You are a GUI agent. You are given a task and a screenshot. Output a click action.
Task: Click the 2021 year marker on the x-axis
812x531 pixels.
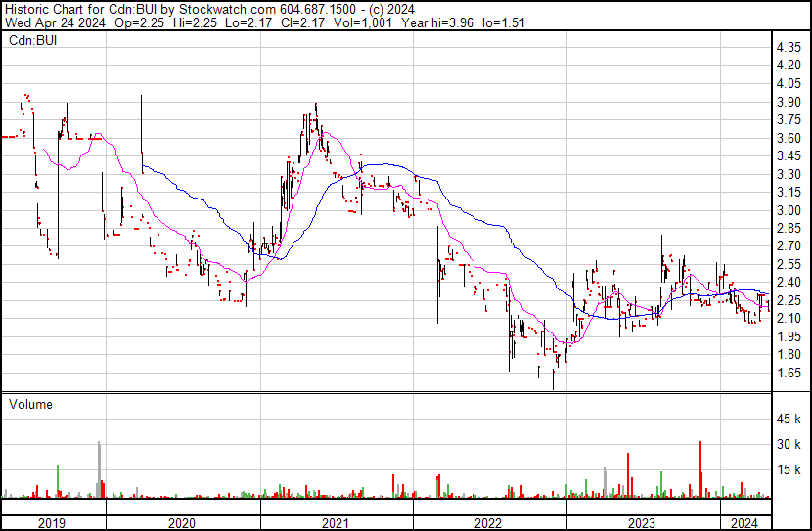(x=336, y=522)
